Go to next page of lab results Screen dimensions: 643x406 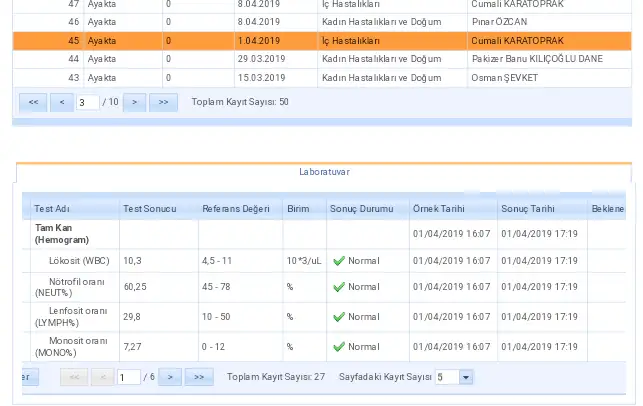pyautogui.click(x=171, y=377)
